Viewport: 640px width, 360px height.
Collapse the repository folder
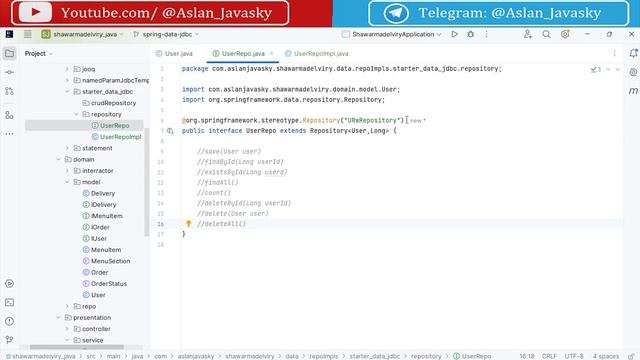(76, 114)
